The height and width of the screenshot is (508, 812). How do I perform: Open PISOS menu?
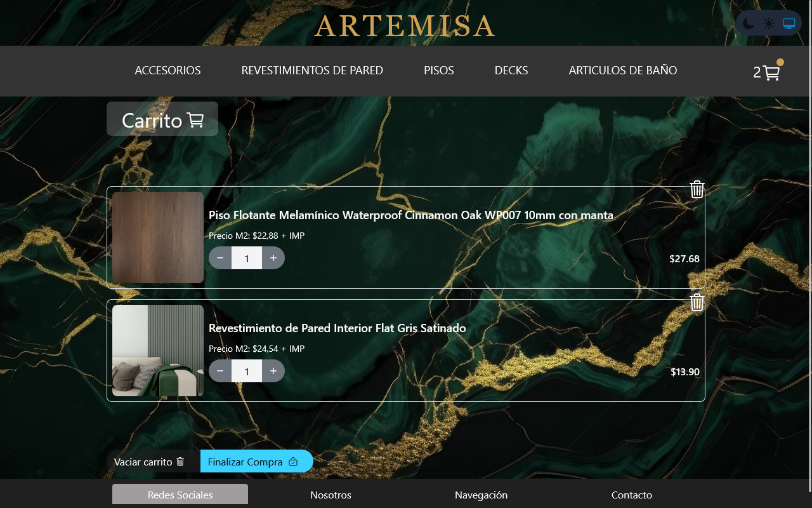click(439, 70)
